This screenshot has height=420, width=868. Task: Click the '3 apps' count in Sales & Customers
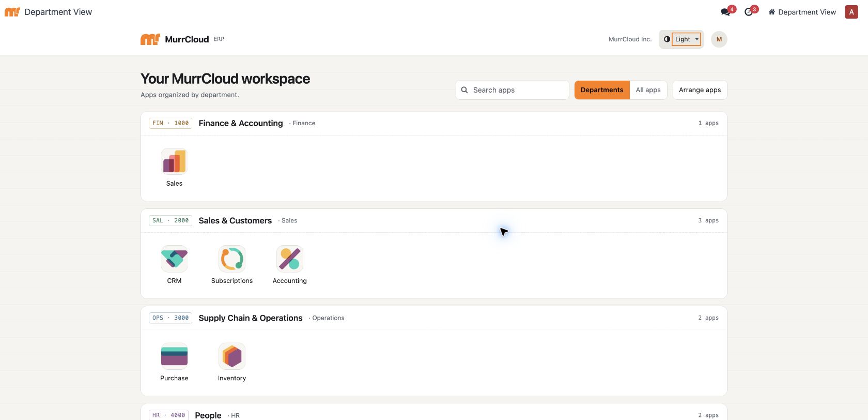708,220
